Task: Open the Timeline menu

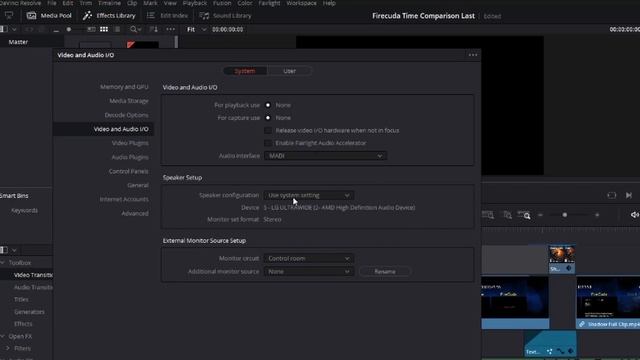Action: click(109, 3)
